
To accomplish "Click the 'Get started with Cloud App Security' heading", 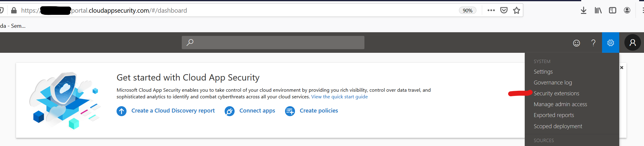I will (188, 78).
